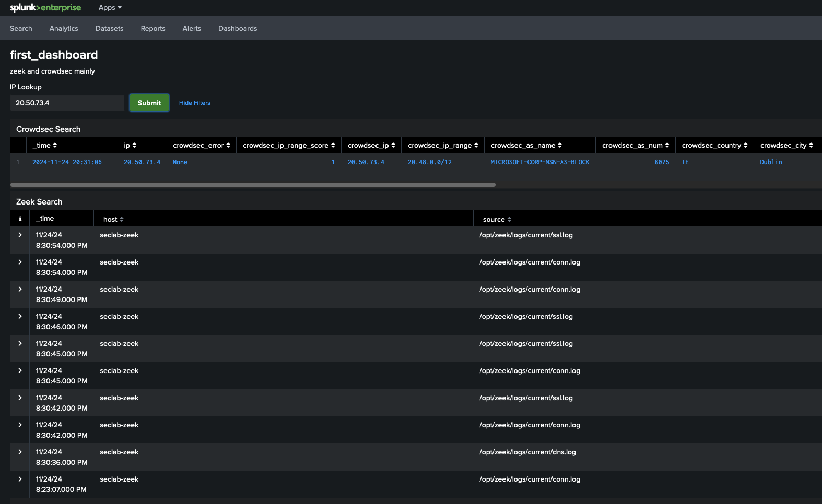
Task: Expand the conn.log event at 8:23:07 PM
Action: [20, 479]
